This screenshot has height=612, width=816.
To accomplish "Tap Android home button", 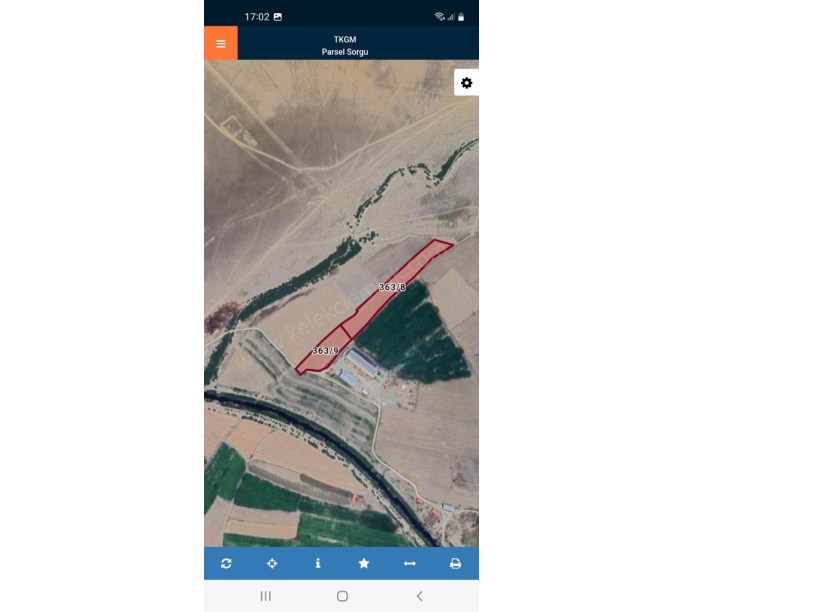I will (342, 596).
